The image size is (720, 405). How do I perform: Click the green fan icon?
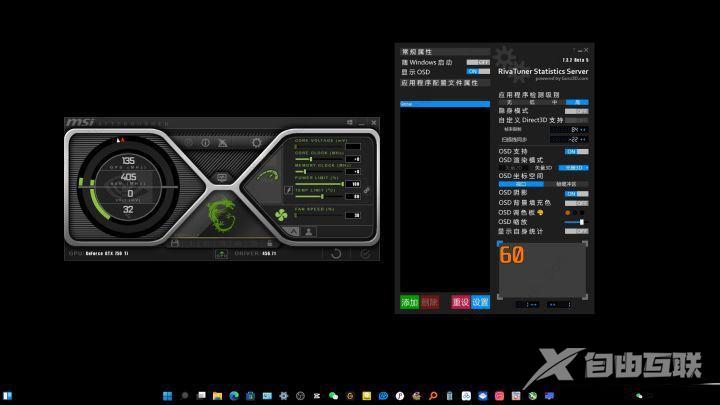pyautogui.click(x=281, y=214)
